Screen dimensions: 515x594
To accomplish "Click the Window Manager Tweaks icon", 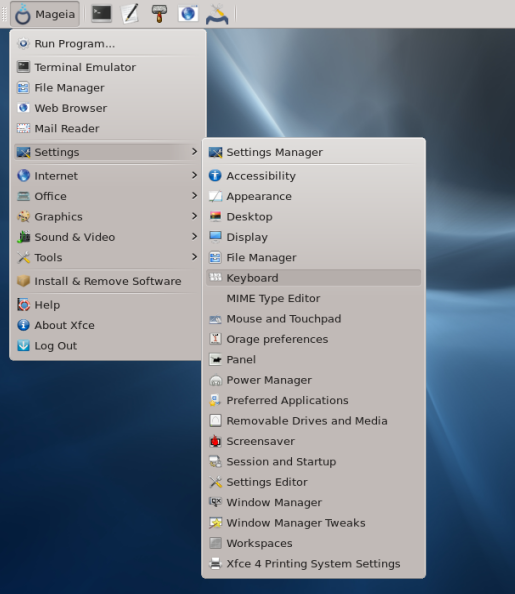I will 215,523.
